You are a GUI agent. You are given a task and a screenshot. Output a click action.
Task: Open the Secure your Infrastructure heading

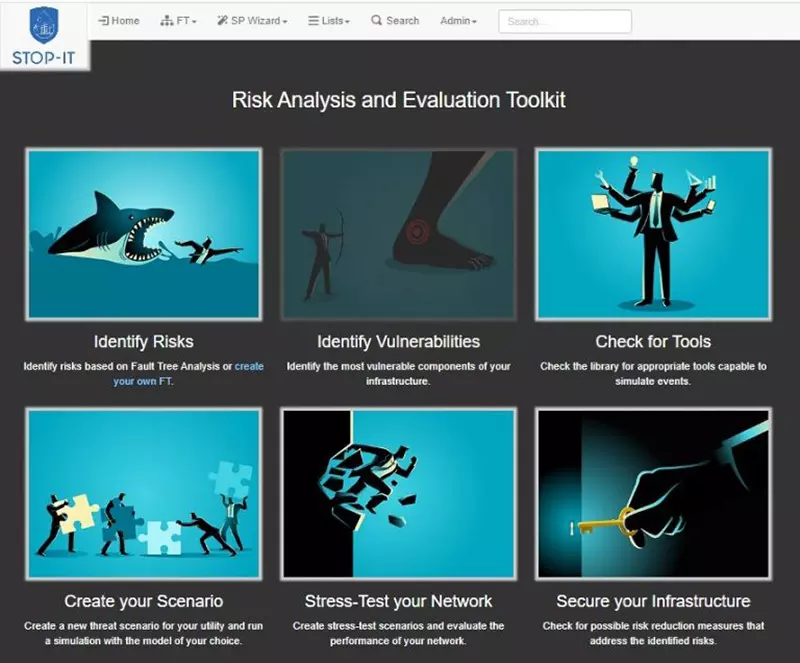653,601
